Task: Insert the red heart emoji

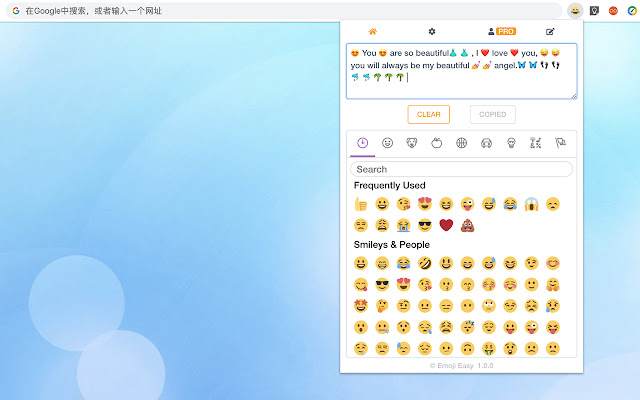Action: tap(446, 225)
